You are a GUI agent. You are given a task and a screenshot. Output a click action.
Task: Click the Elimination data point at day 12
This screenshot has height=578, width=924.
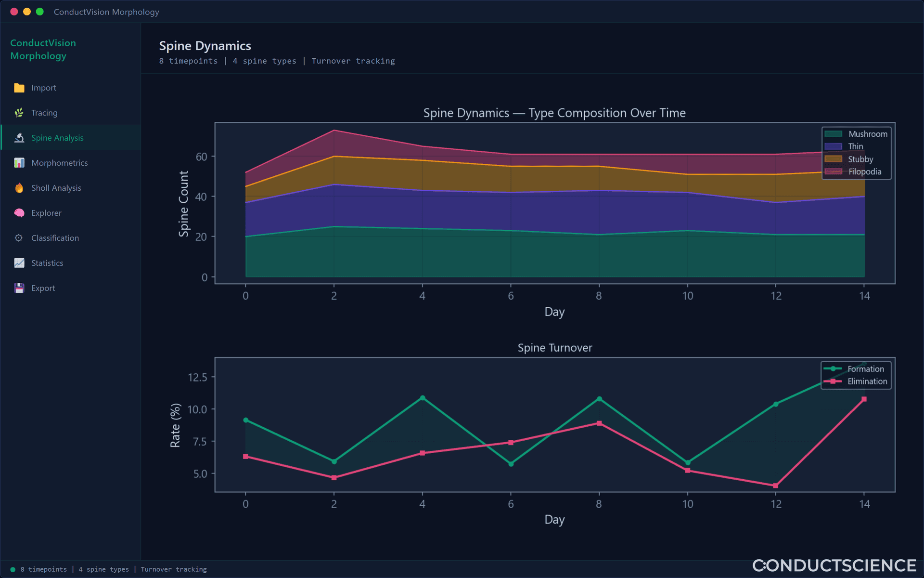pyautogui.click(x=776, y=486)
